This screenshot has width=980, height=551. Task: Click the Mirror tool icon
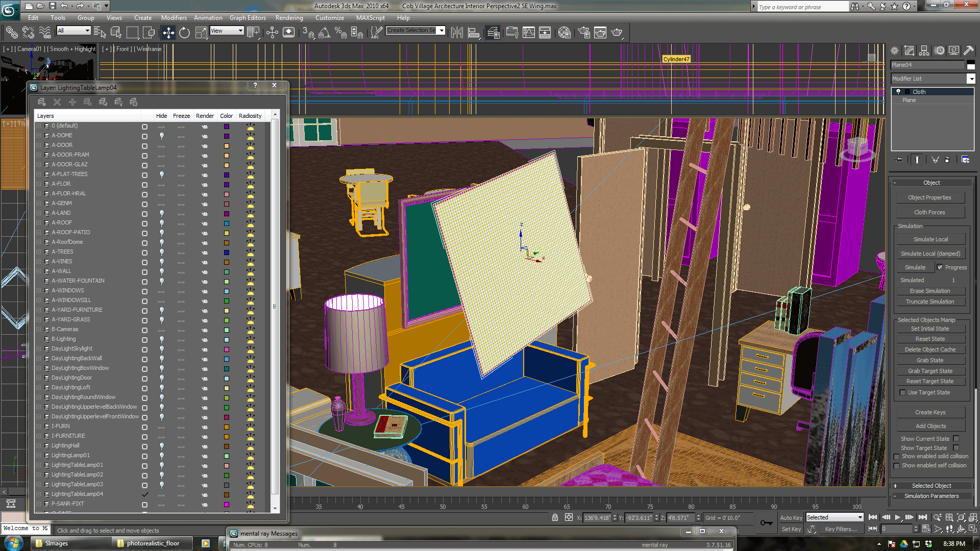click(x=457, y=33)
